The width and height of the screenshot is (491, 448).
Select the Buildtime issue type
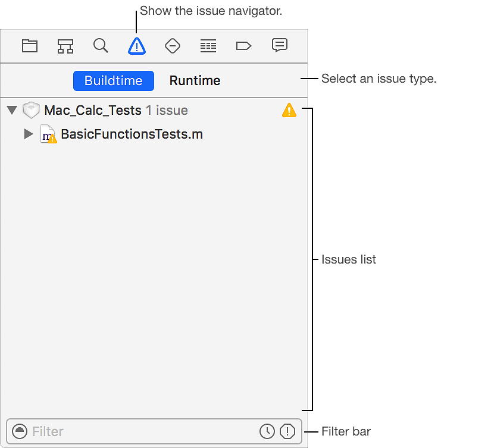pyautogui.click(x=113, y=81)
